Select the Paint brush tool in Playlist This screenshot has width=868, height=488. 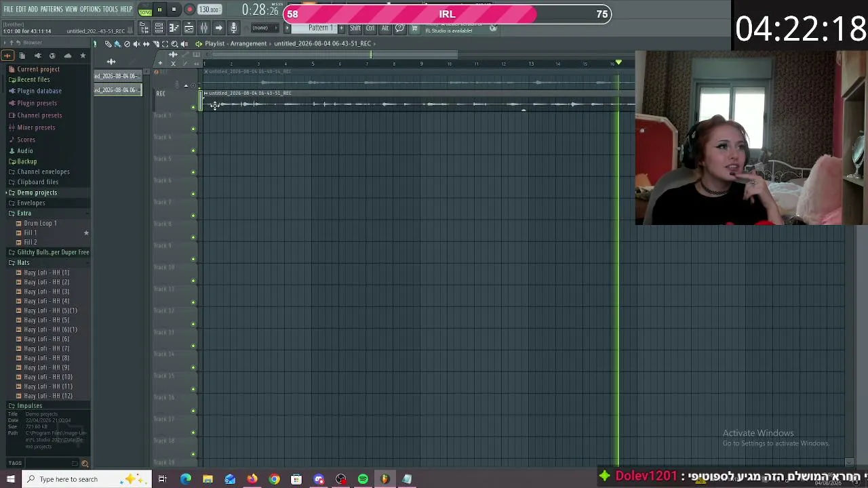coord(117,44)
